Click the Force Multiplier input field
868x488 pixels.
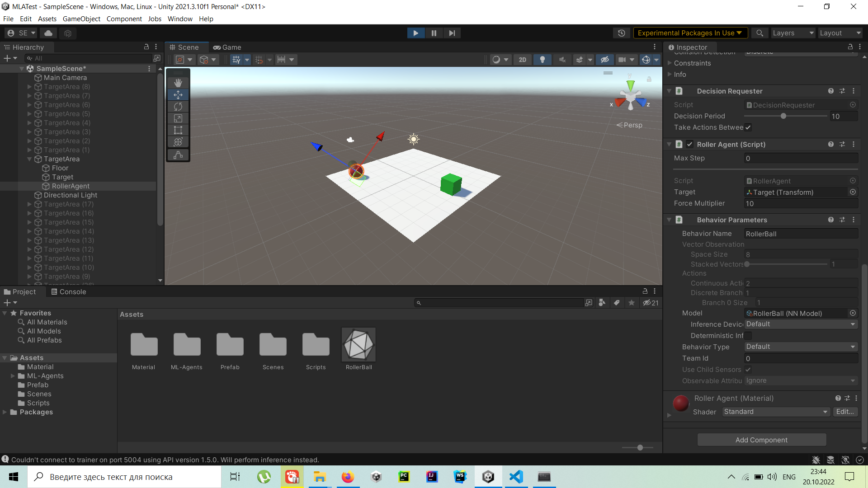801,204
